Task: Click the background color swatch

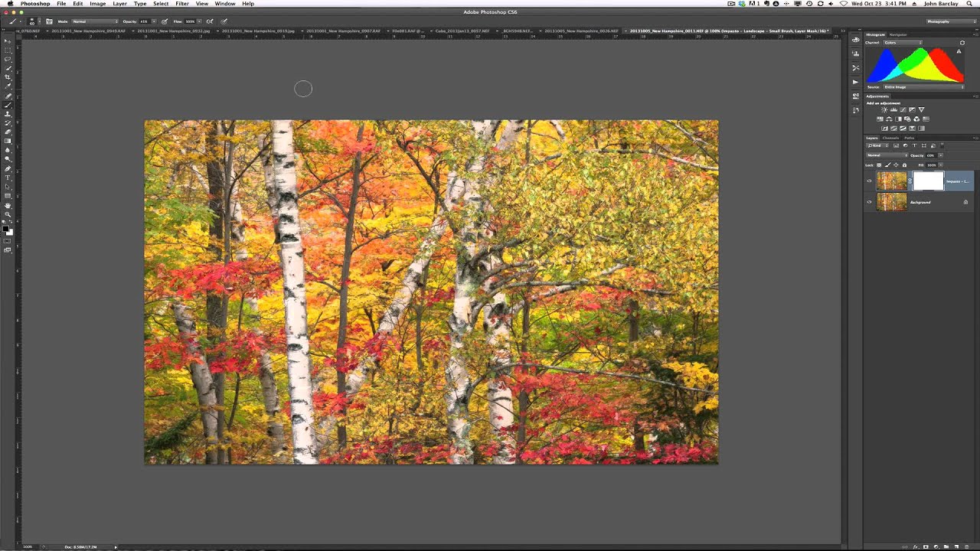Action: 10,233
